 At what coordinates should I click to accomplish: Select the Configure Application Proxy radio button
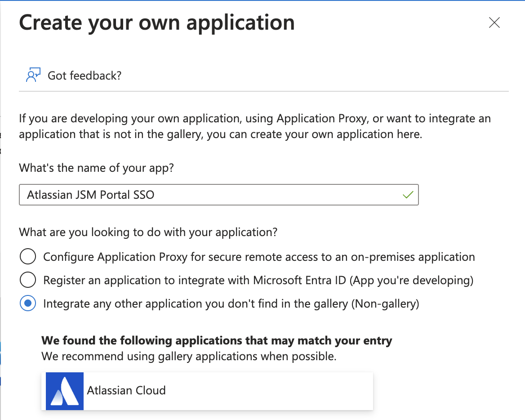(28, 257)
